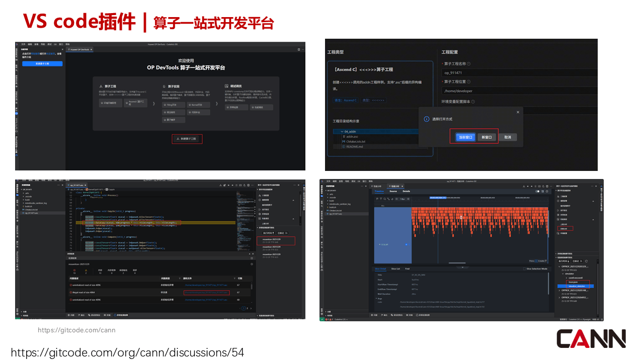Select 工程配置 in sanitizer screenshot's right panel

(265, 195)
